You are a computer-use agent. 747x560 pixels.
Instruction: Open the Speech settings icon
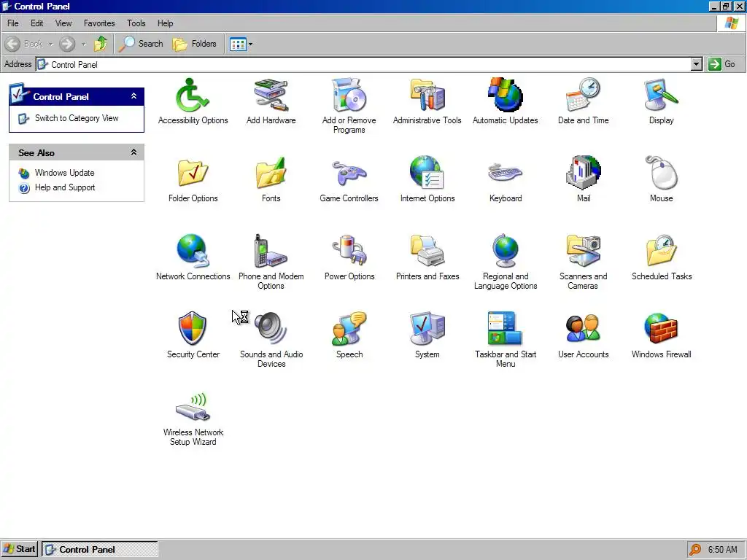[349, 329]
